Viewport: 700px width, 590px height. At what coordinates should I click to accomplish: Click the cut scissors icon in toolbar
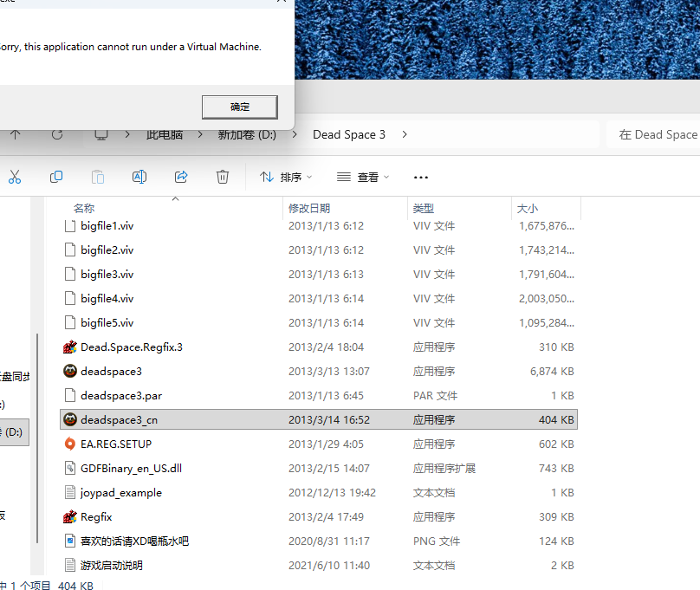tap(15, 177)
